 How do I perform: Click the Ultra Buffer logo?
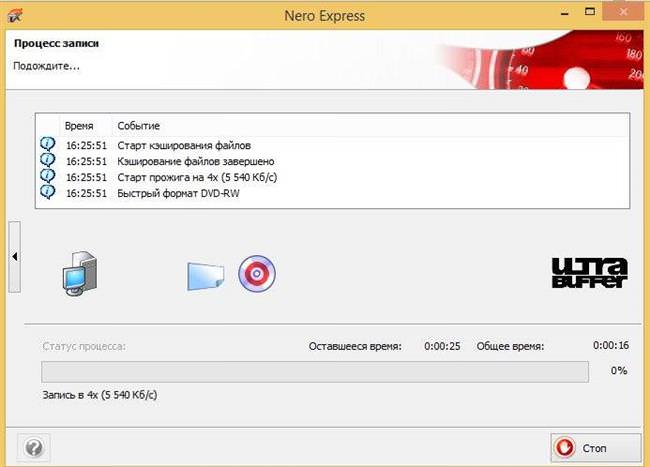[589, 273]
